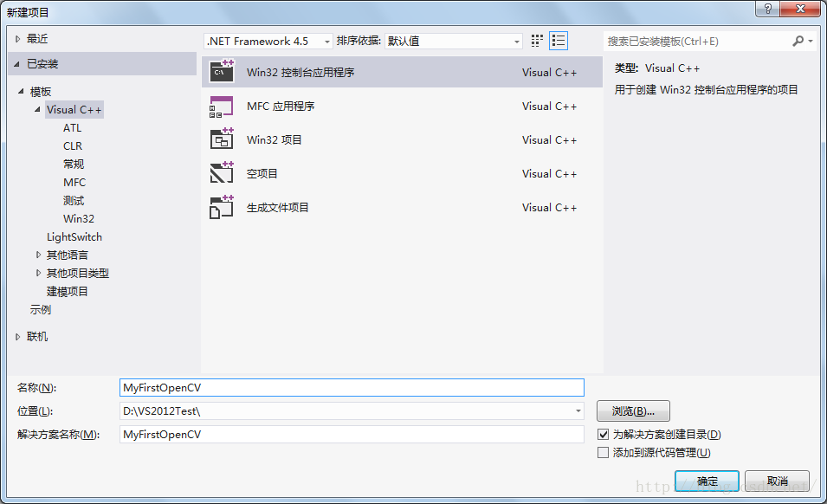Select the Win32 项目 template name

coord(275,139)
